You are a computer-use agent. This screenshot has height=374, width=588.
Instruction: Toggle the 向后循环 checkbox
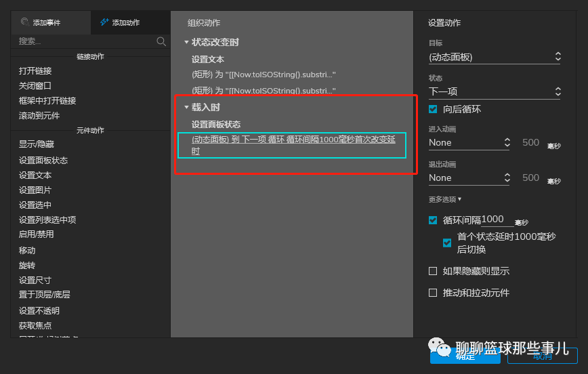click(x=433, y=109)
